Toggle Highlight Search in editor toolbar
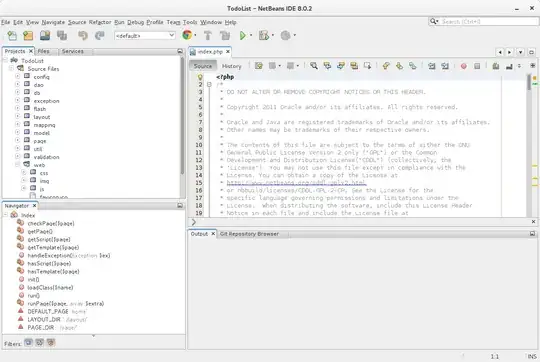 point(354,66)
